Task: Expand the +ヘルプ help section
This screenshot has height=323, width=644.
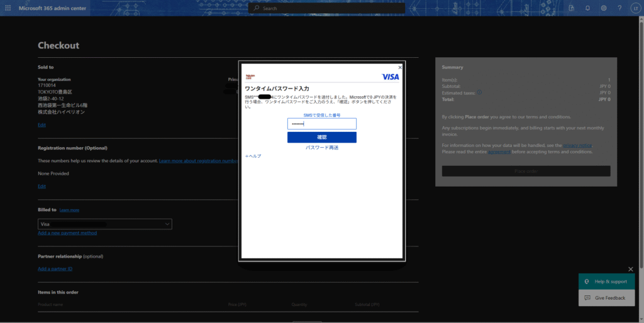Action: point(253,156)
